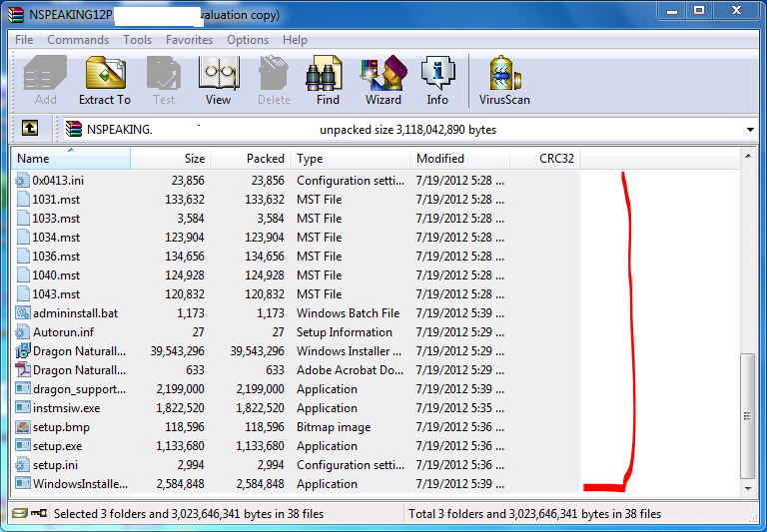Click the Setup Information type cell
The image size is (767, 532).
tap(344, 332)
